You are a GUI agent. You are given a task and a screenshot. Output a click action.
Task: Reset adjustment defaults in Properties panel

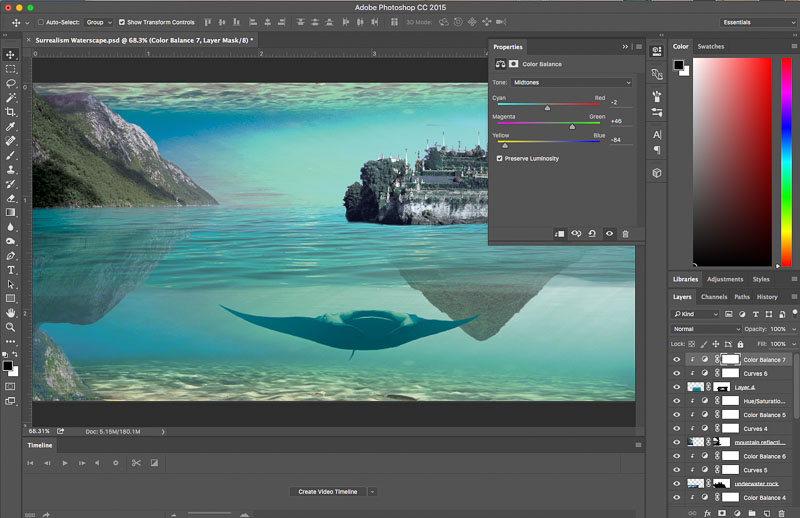[x=592, y=234]
